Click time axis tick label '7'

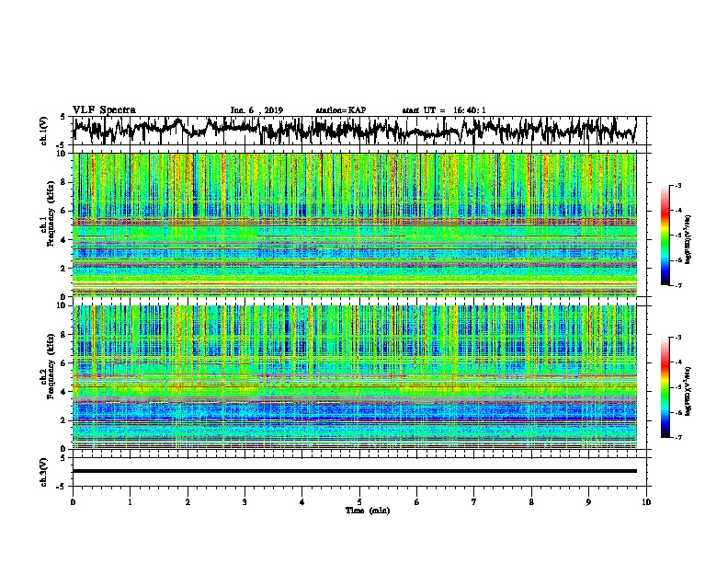pos(474,501)
